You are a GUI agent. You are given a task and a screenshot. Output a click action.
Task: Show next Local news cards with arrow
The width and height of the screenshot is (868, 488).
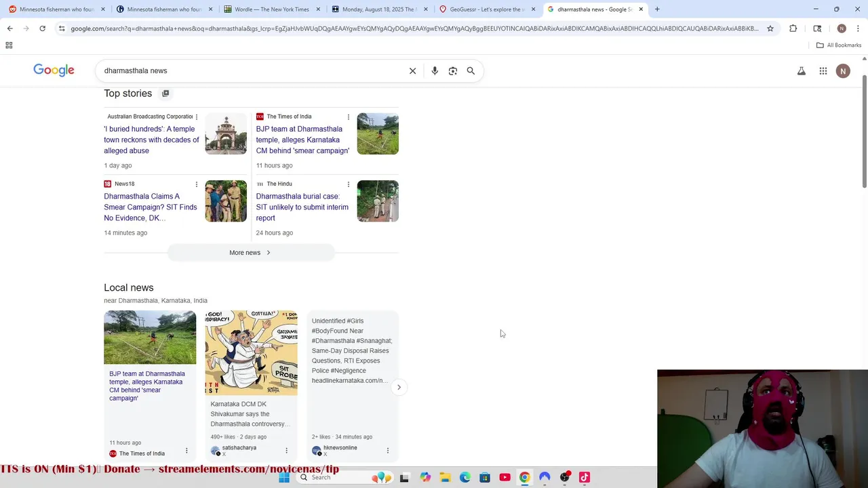[x=399, y=387]
